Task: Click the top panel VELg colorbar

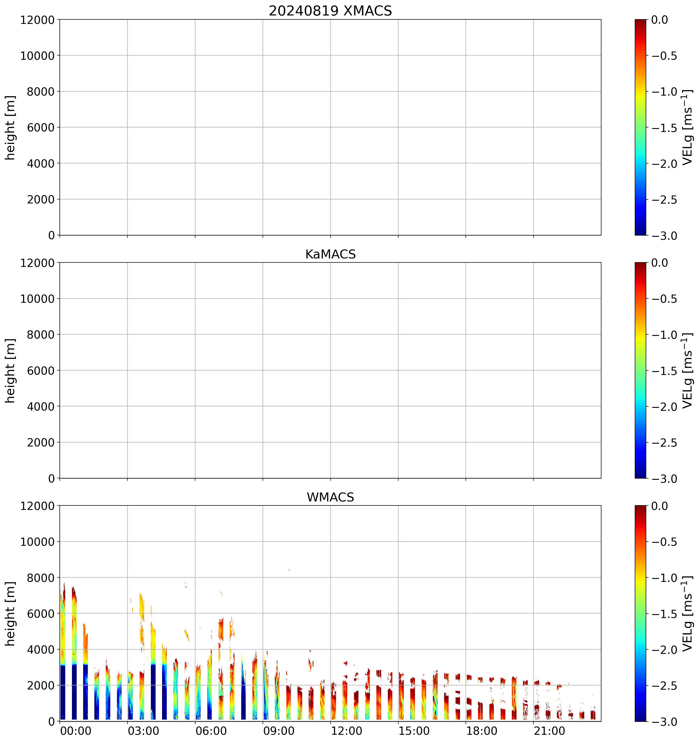Action: [640, 127]
